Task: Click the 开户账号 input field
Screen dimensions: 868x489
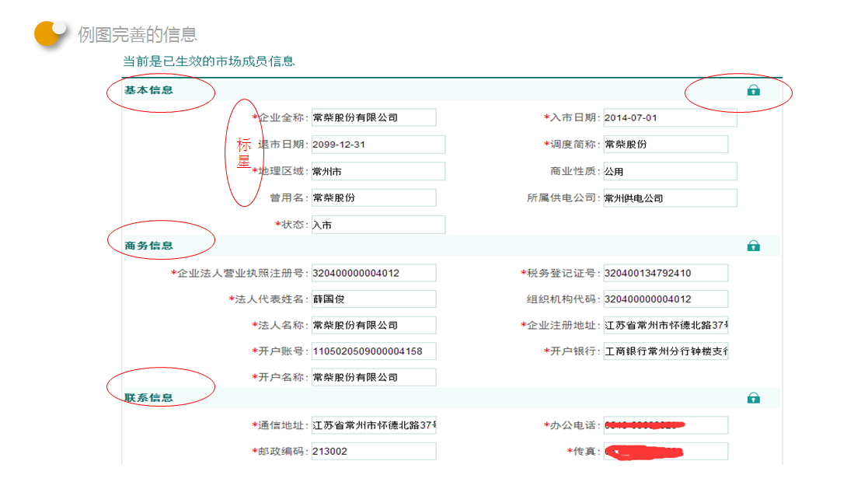Action: point(374,351)
